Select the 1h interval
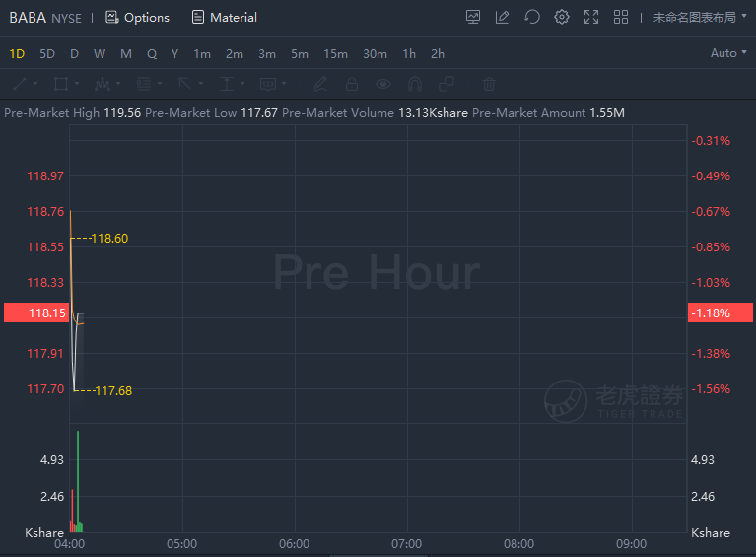The image size is (756, 557). coord(409,53)
